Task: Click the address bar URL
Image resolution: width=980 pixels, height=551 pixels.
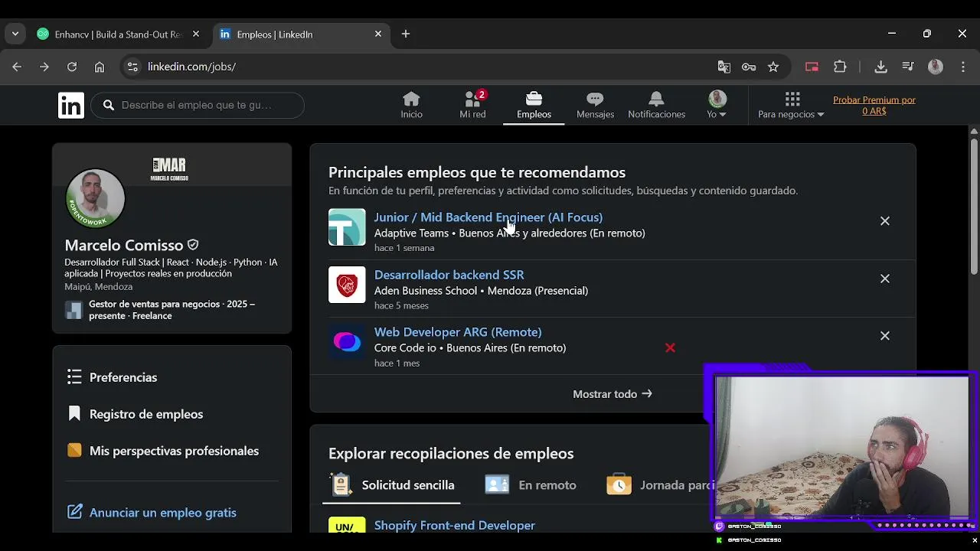Action: (191, 67)
